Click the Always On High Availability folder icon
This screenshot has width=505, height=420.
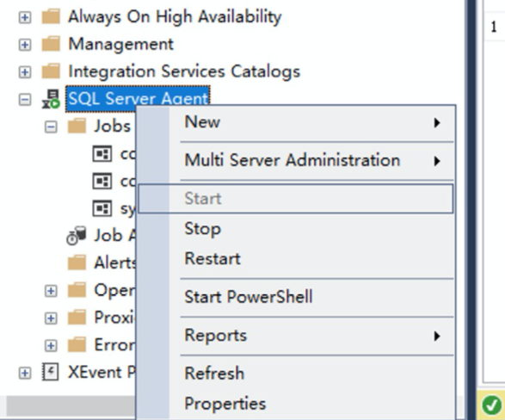[51, 16]
